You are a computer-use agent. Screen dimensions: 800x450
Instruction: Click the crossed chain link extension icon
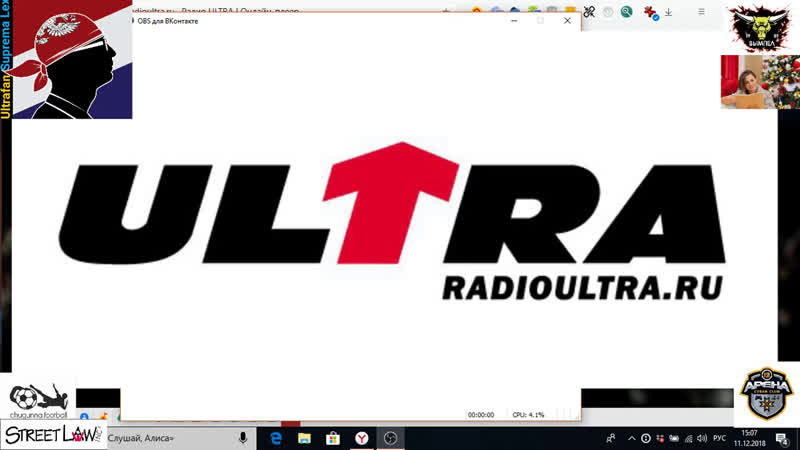point(589,11)
